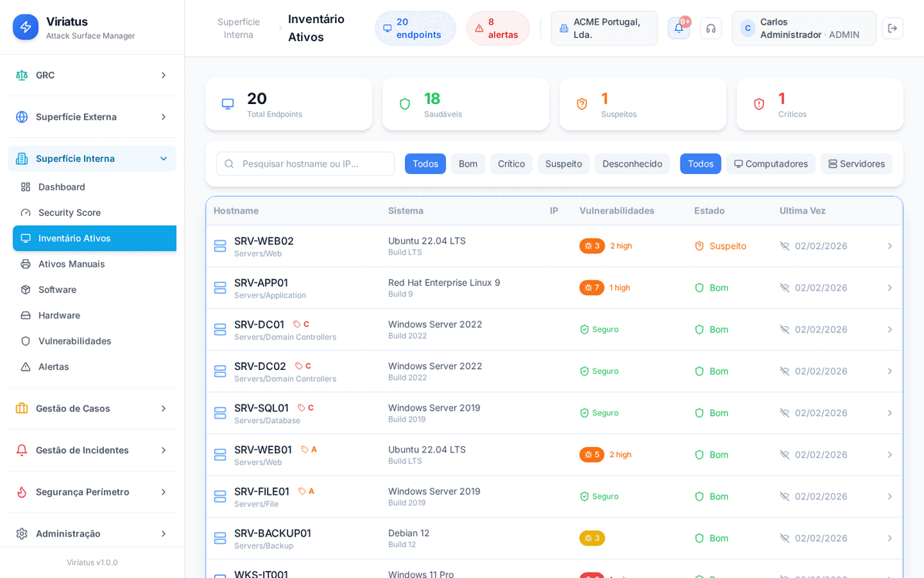Enable the Computadores filter
This screenshot has width=924, height=578.
(771, 163)
